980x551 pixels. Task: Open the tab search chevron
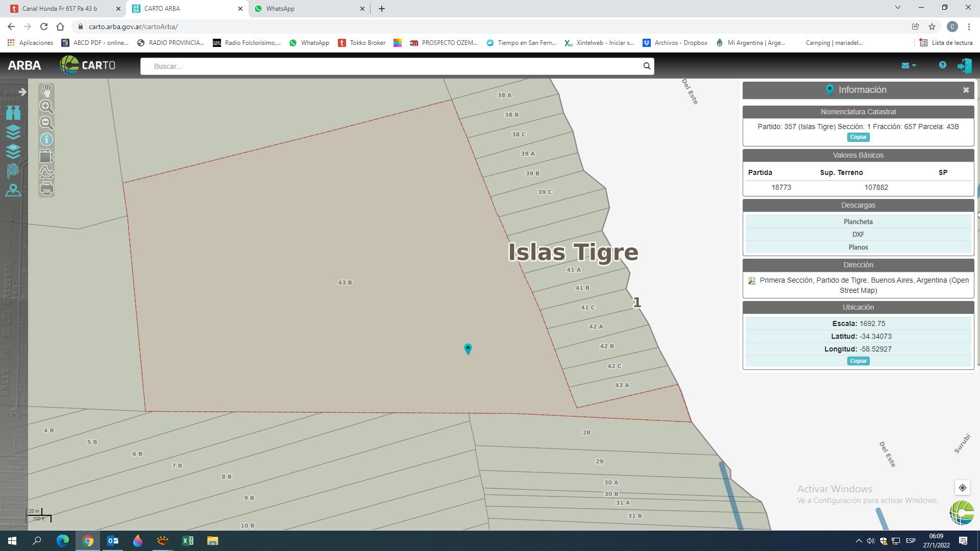(898, 8)
